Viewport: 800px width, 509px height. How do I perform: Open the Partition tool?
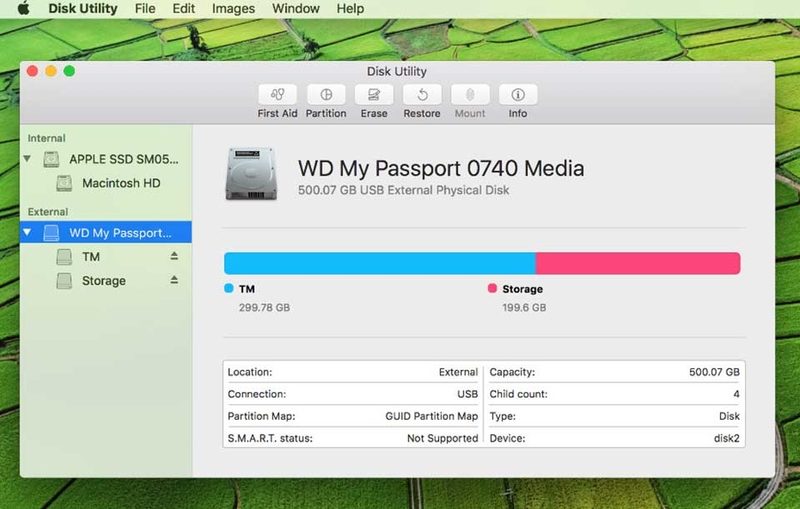326,95
